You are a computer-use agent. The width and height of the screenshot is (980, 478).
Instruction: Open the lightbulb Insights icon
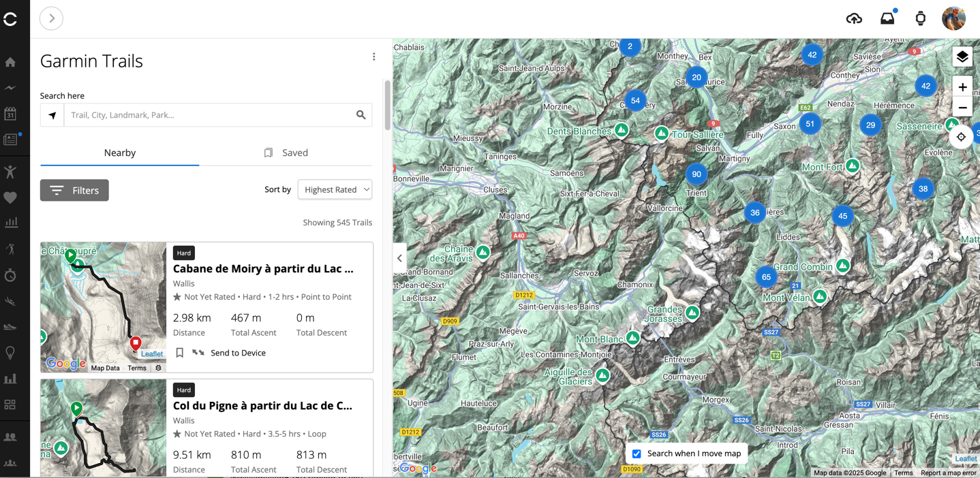(10, 353)
